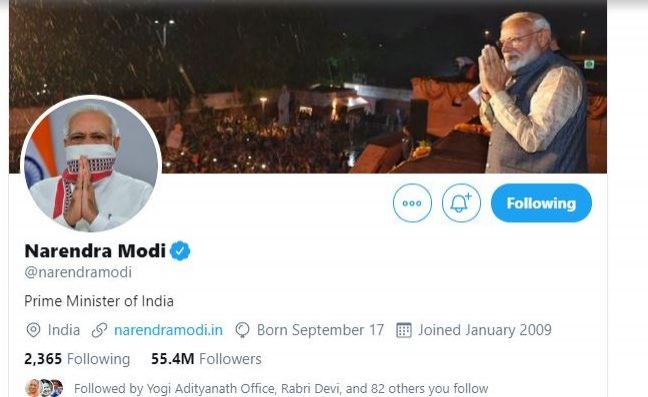The height and width of the screenshot is (397, 648).
Task: Click the Joined January 2009 text
Action: point(485,330)
